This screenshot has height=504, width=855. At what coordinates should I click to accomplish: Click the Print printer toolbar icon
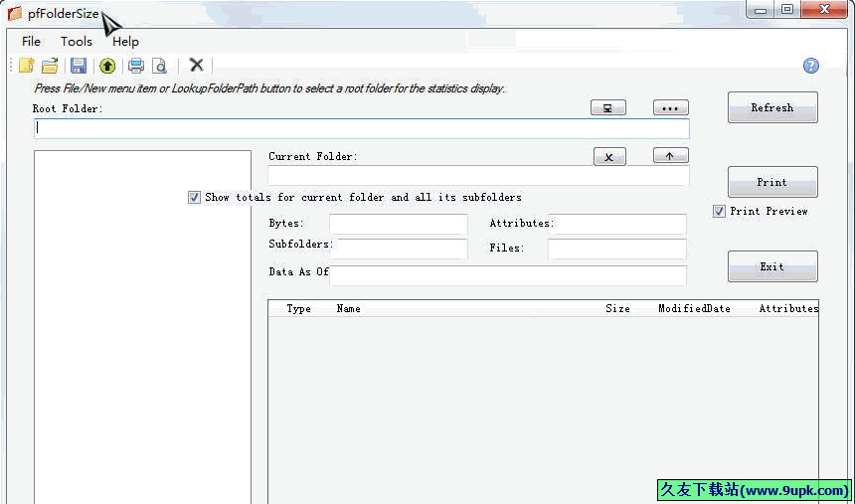[x=136, y=66]
